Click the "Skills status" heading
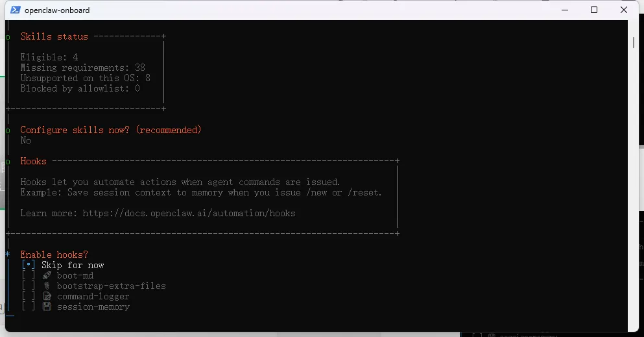Screen dimensions: 644x337 tap(54, 36)
